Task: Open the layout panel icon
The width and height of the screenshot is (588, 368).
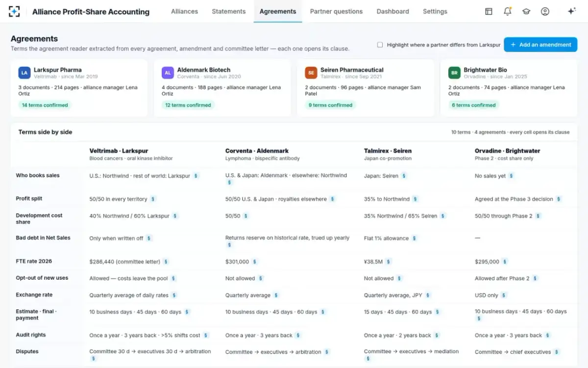Action: pyautogui.click(x=489, y=11)
